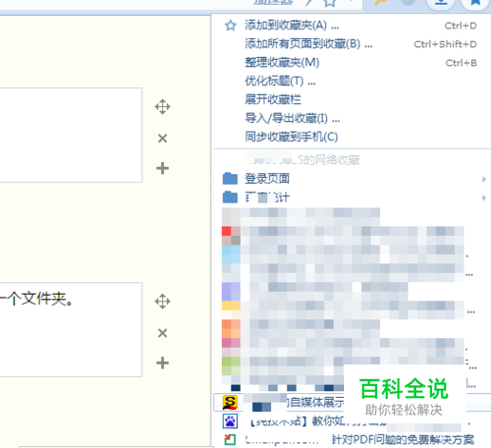The height and width of the screenshot is (448, 491).
Task: Click the blue folder icon of 登录页面
Action: [x=230, y=179]
